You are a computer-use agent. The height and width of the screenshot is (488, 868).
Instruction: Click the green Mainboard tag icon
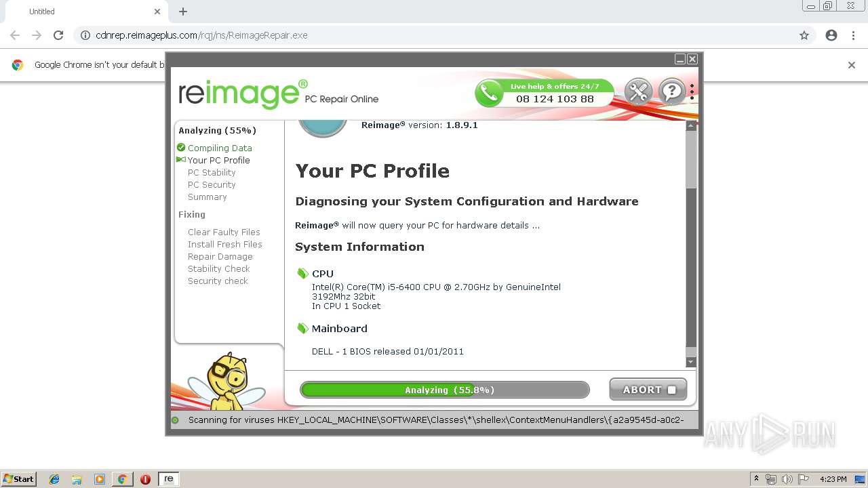[302, 329]
